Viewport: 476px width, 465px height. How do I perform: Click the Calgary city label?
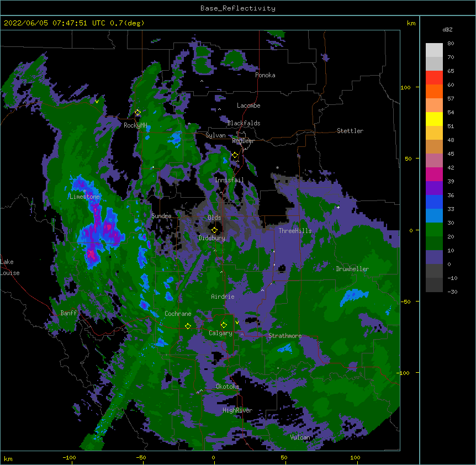tap(220, 333)
